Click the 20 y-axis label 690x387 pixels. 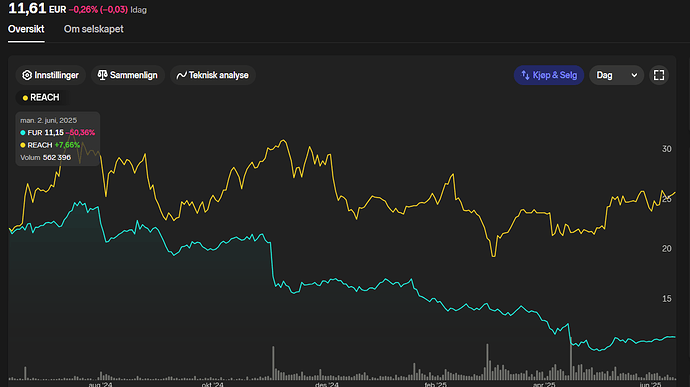tap(667, 249)
